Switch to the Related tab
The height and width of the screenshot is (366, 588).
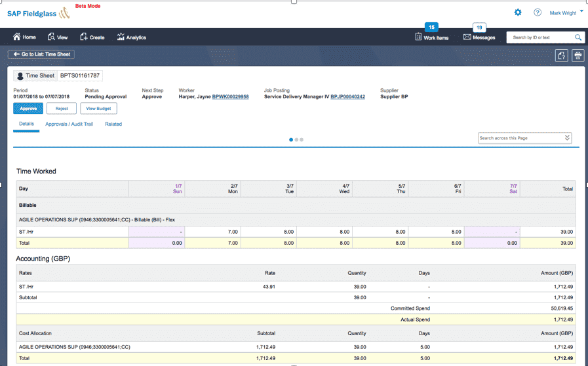113,124
